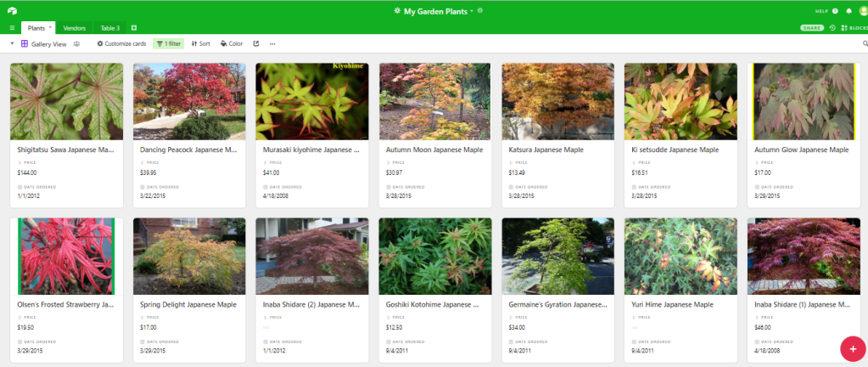Toggle the 1 filter control

pos(168,43)
